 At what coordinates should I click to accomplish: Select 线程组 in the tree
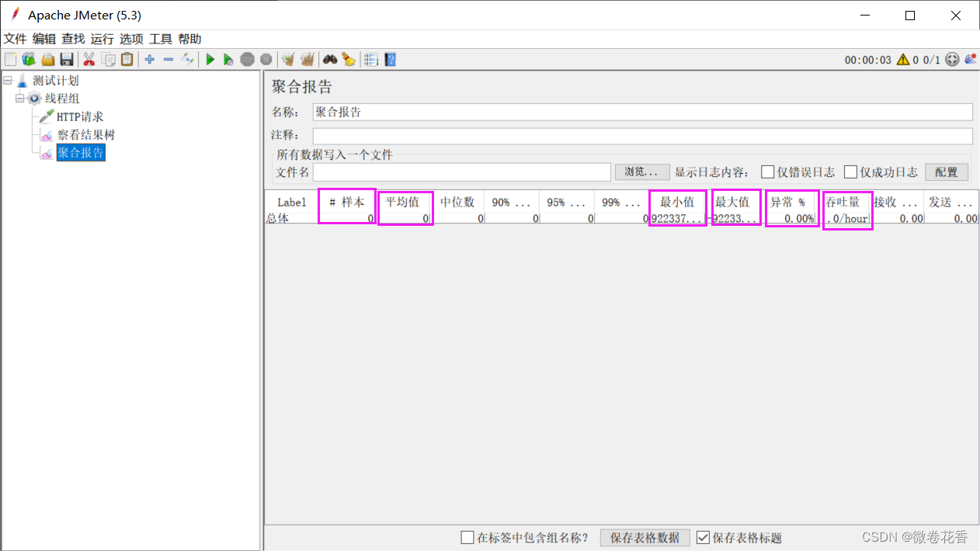62,98
